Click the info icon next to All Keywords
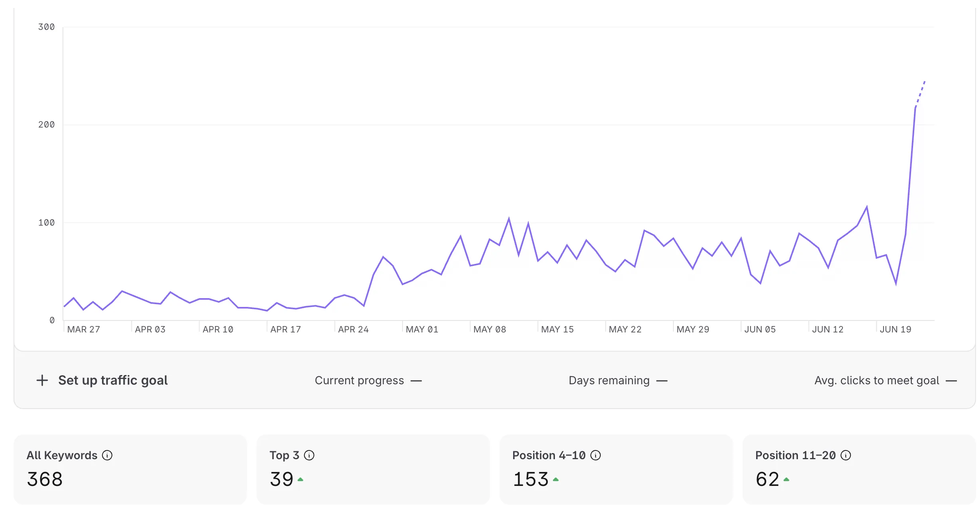The image size is (980, 515). [x=107, y=455]
